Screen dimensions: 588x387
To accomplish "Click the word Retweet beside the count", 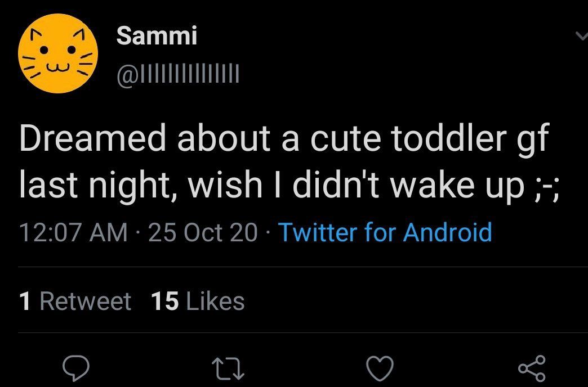I will point(86,301).
